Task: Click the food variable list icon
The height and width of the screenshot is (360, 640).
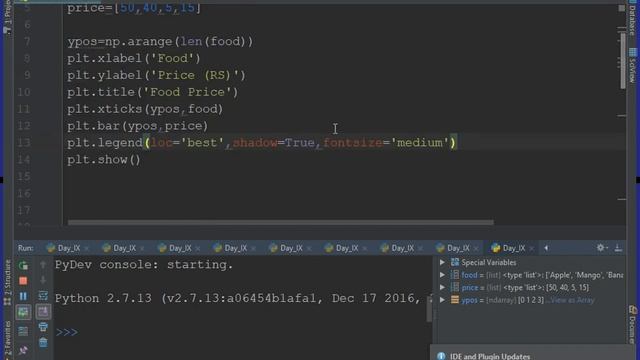Action: pyautogui.click(x=455, y=275)
